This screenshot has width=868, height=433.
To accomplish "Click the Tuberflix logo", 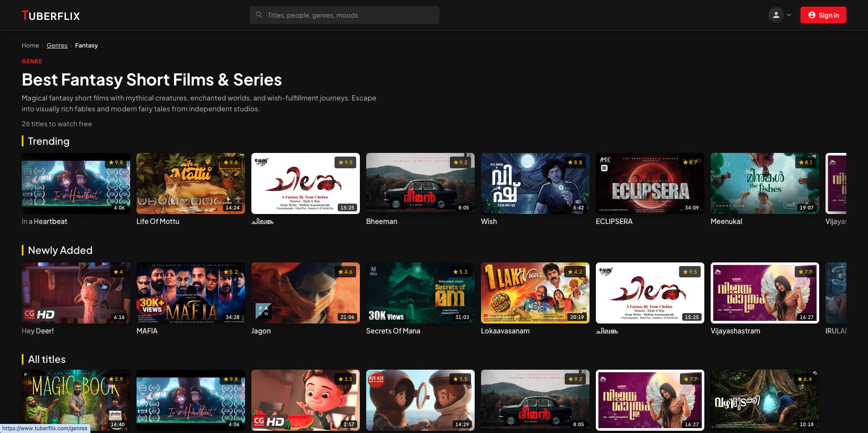I will (51, 16).
